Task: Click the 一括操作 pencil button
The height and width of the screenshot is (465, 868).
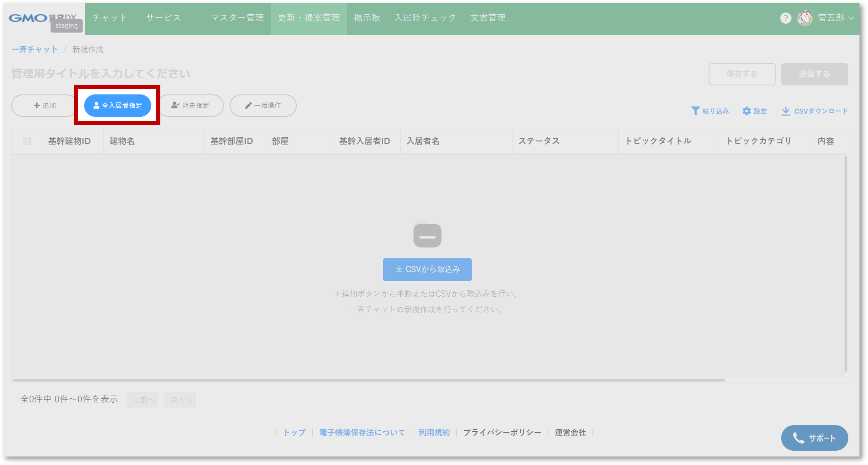Action: 263,106
